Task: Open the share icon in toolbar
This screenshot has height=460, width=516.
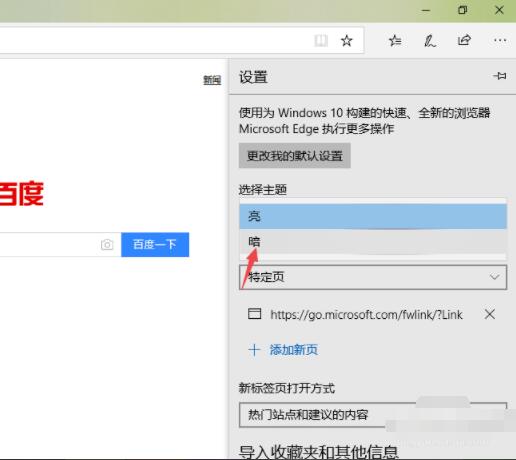Action: (464, 40)
